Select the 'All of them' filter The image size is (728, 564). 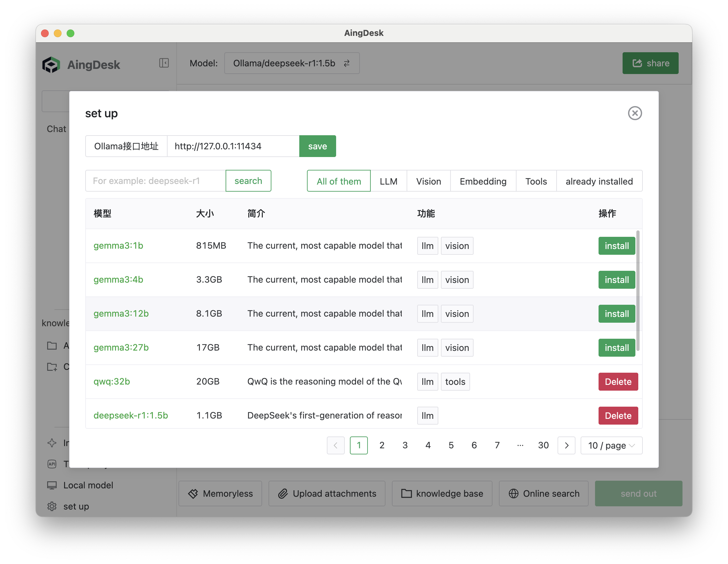(338, 181)
